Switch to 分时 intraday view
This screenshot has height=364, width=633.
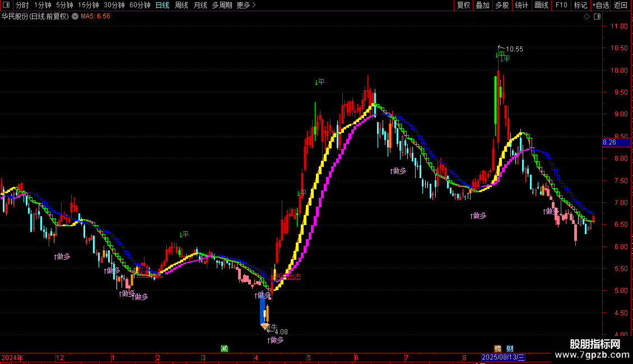coord(22,5)
